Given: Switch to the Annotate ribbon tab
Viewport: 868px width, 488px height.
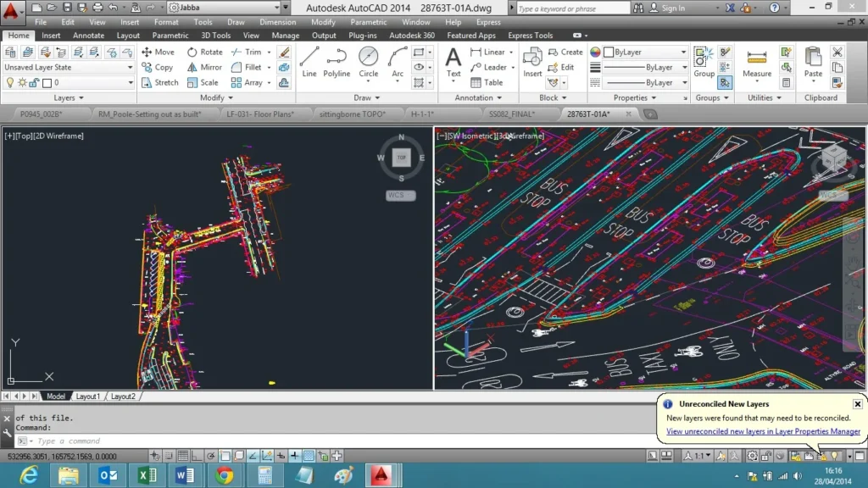Looking at the screenshot, I should [x=88, y=36].
